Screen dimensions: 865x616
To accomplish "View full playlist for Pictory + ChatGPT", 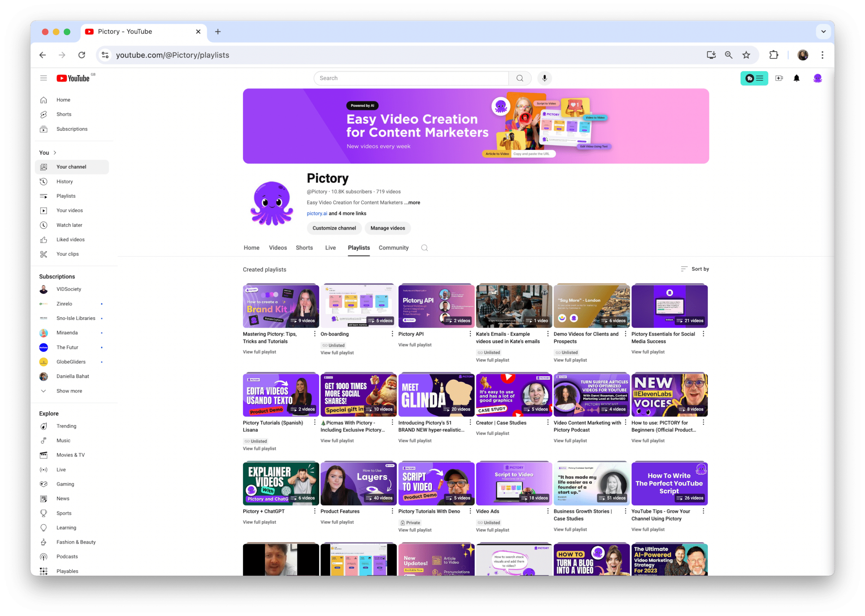I will point(259,522).
